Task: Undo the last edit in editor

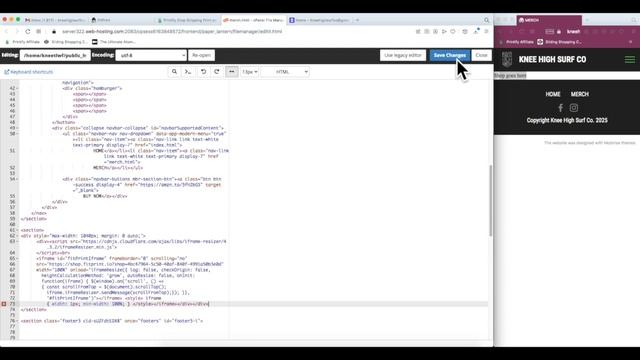Action: coord(203,72)
